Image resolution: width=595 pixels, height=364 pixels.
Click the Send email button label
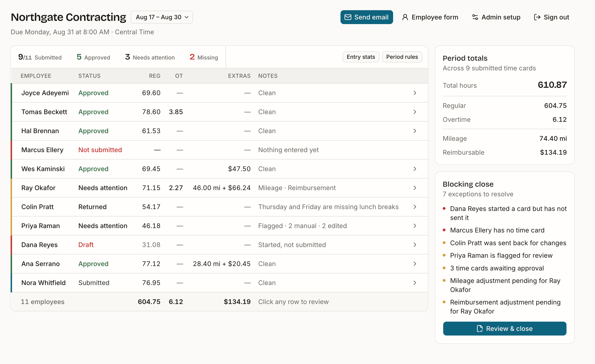tap(371, 17)
